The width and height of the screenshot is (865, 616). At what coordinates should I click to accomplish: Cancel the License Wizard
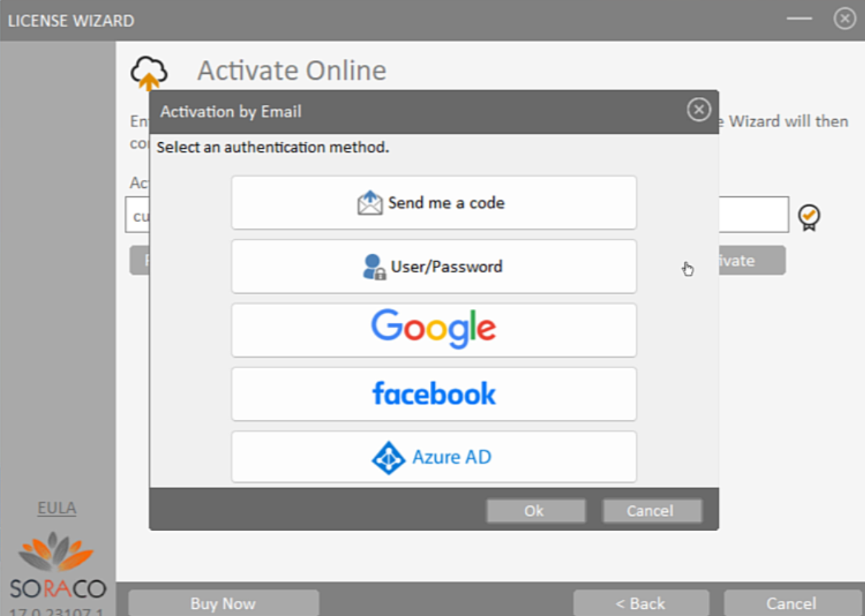pos(790,603)
